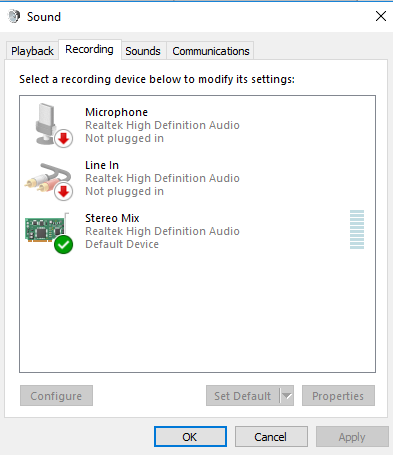Click the Configure button
393x455 pixels.
[56, 396]
